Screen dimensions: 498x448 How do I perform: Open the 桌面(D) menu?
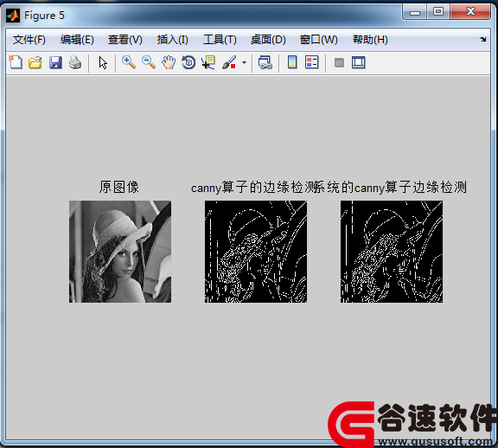268,40
